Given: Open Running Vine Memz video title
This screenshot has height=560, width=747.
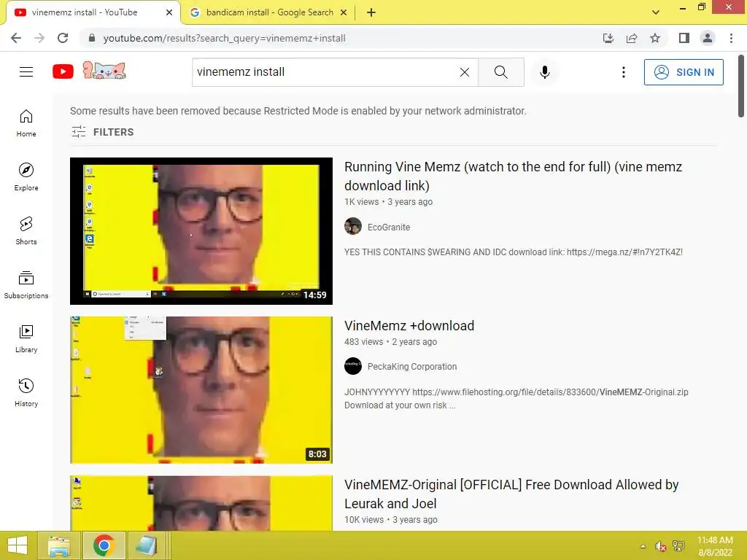Looking at the screenshot, I should pos(513,176).
